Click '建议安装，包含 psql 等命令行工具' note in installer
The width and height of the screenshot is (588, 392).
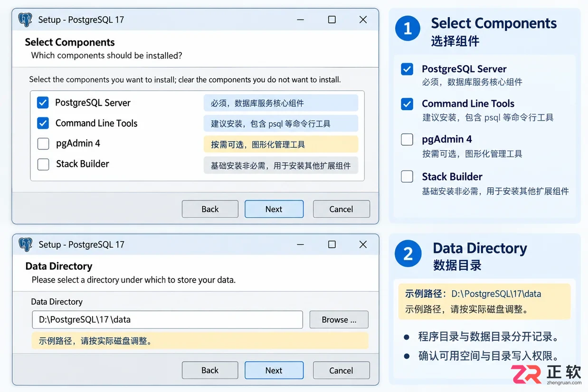point(281,124)
